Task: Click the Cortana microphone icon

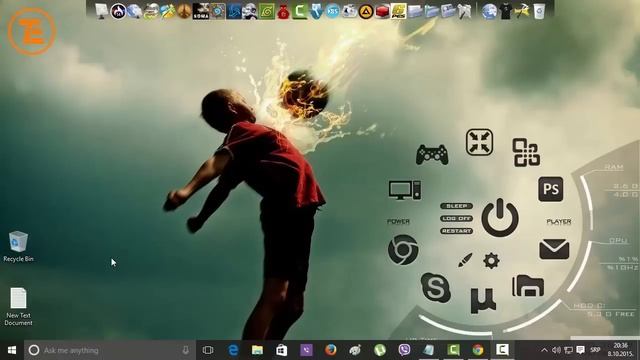Action: pyautogui.click(x=185, y=350)
